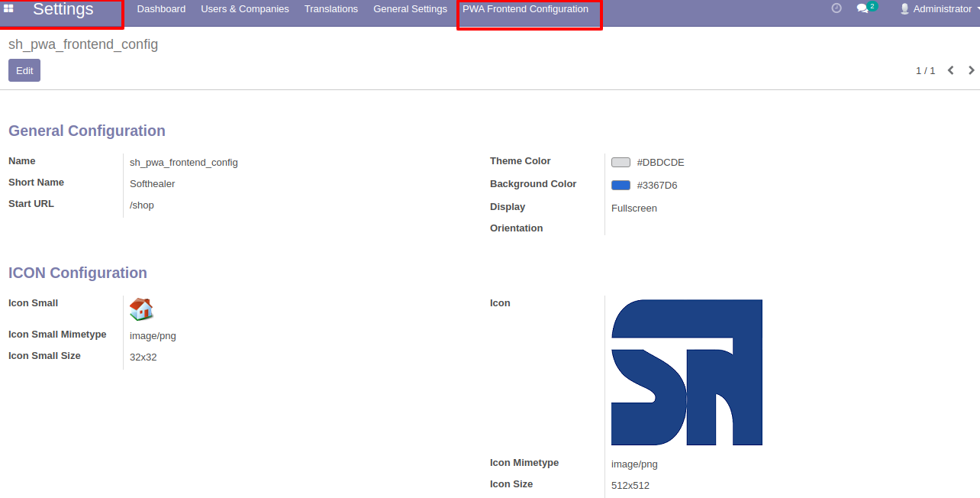Go to next record arrow
The width and height of the screenshot is (980, 498).
pyautogui.click(x=972, y=70)
